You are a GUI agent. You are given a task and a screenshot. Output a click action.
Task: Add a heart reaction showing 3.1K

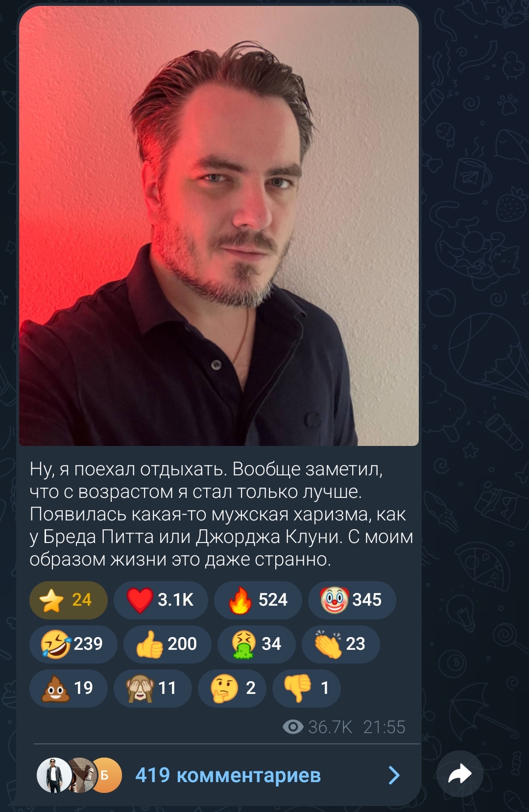click(161, 600)
